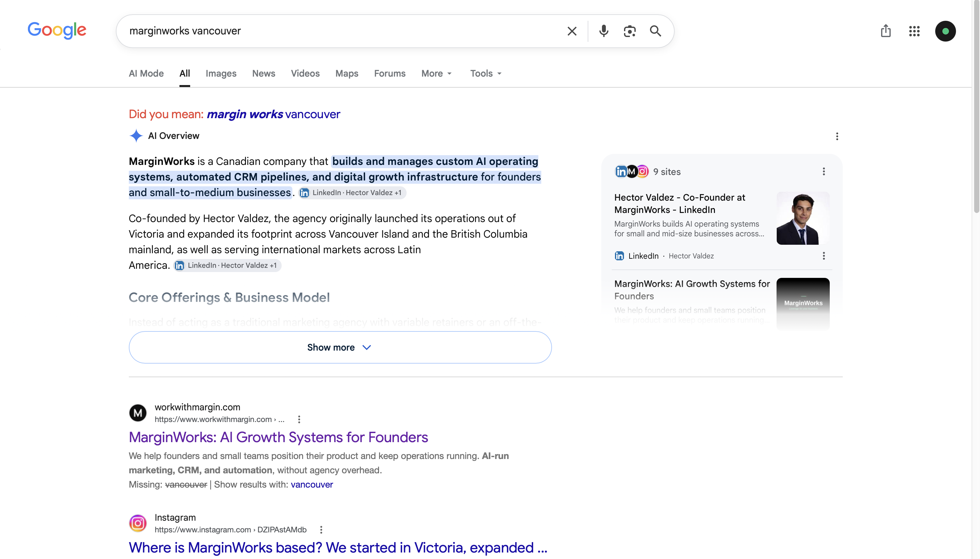The image size is (980, 559).
Task: Switch to Videos tab
Action: [x=305, y=73]
